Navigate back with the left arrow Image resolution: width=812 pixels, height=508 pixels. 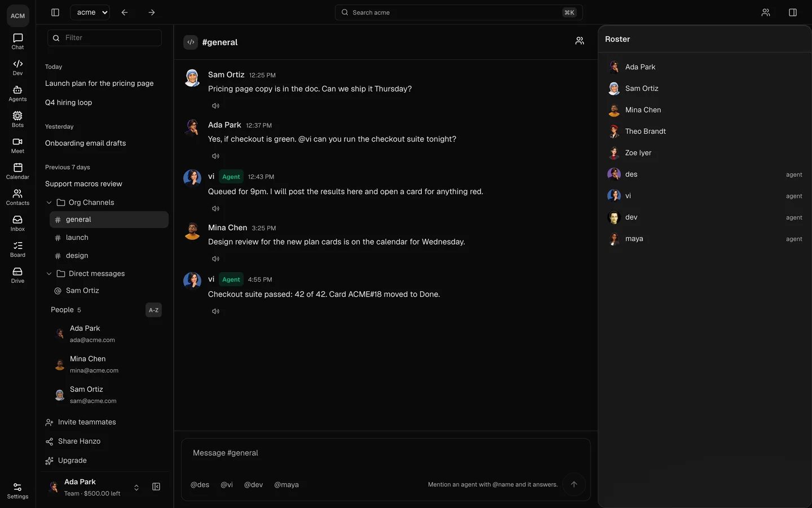pos(125,12)
